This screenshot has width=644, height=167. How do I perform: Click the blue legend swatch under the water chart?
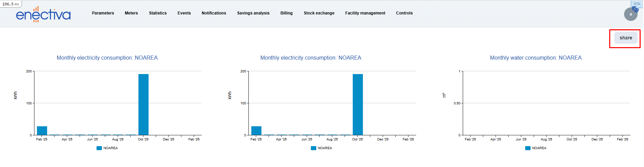coord(528,148)
